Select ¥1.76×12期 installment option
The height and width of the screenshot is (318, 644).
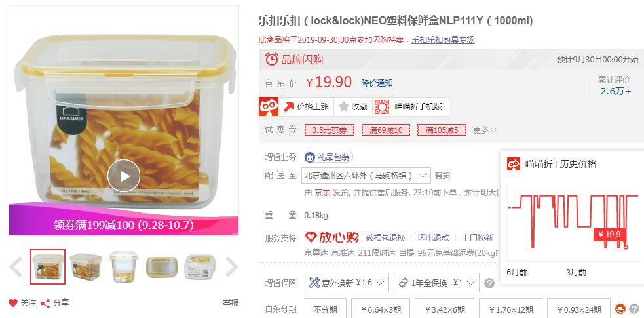point(510,309)
